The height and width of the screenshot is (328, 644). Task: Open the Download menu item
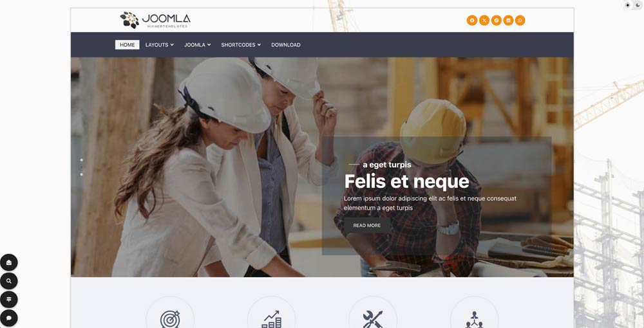pyautogui.click(x=286, y=44)
